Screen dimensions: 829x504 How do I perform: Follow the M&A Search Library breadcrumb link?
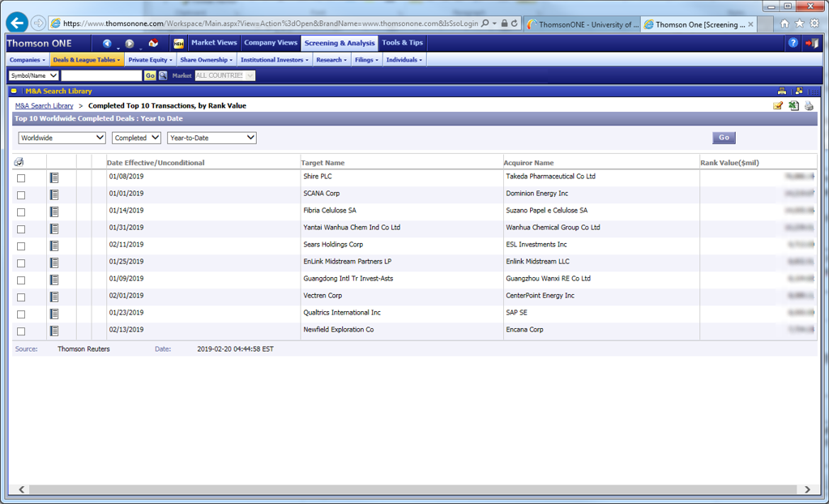tap(45, 106)
